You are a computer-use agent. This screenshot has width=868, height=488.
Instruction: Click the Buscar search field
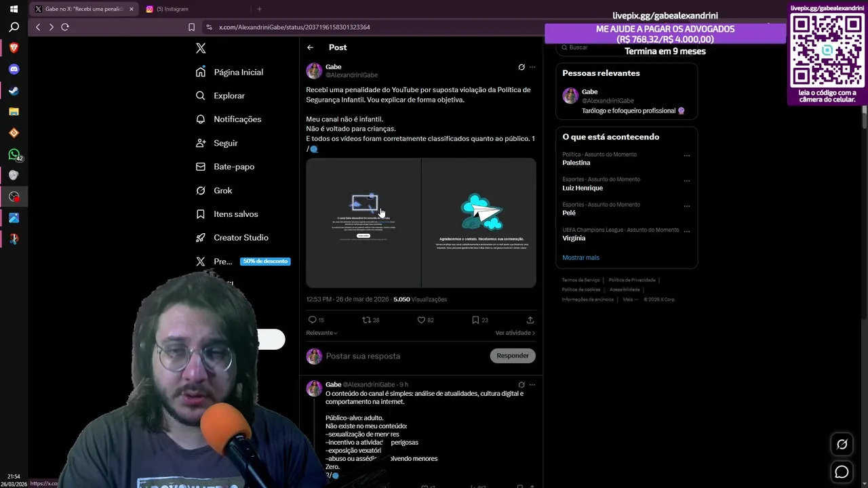tap(627, 47)
